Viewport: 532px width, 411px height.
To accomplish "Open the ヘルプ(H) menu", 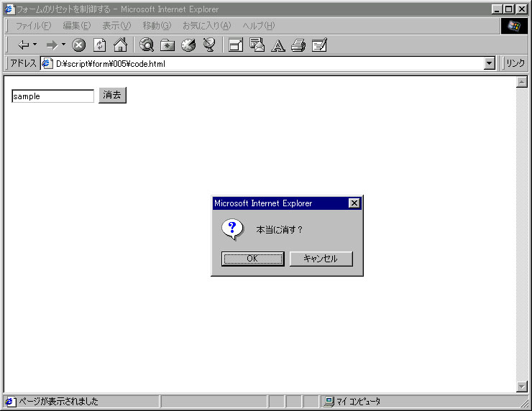I will pyautogui.click(x=259, y=26).
